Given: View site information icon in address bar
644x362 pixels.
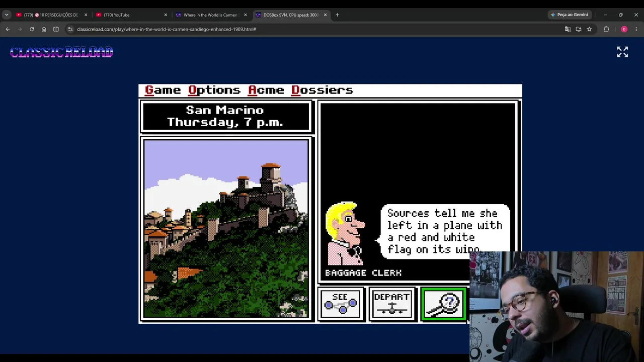Looking at the screenshot, I should [70, 29].
